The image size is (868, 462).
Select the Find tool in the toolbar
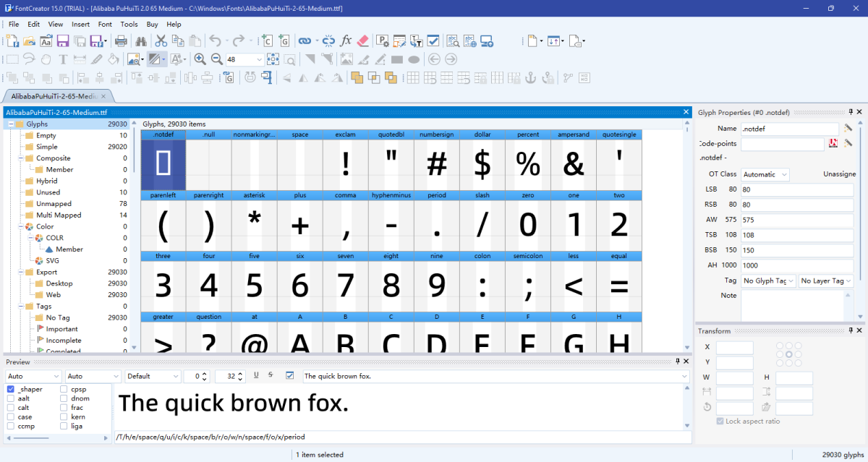point(142,41)
